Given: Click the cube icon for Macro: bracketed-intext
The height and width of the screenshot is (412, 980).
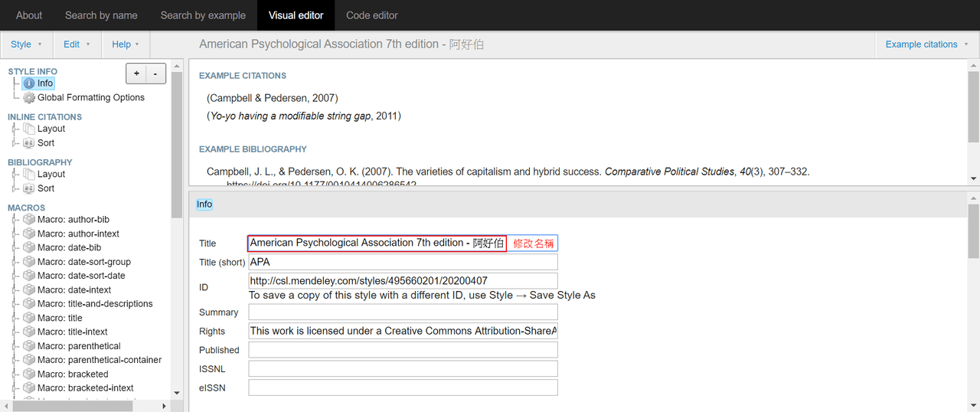Looking at the screenshot, I should (29, 388).
